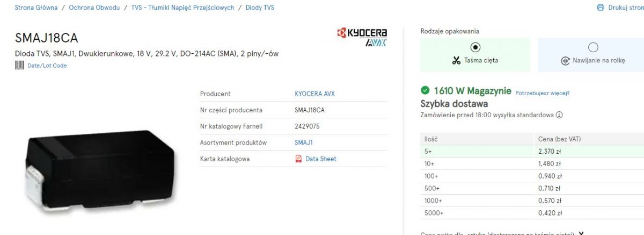Viewport: 644px width, 235px height.
Task: Open the Data Sheet link
Action: coord(321,159)
